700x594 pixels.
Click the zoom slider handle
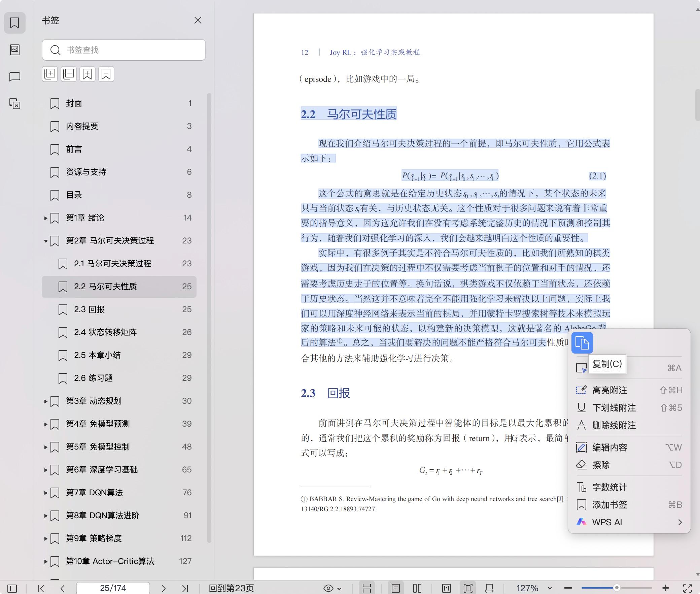pyautogui.click(x=617, y=588)
